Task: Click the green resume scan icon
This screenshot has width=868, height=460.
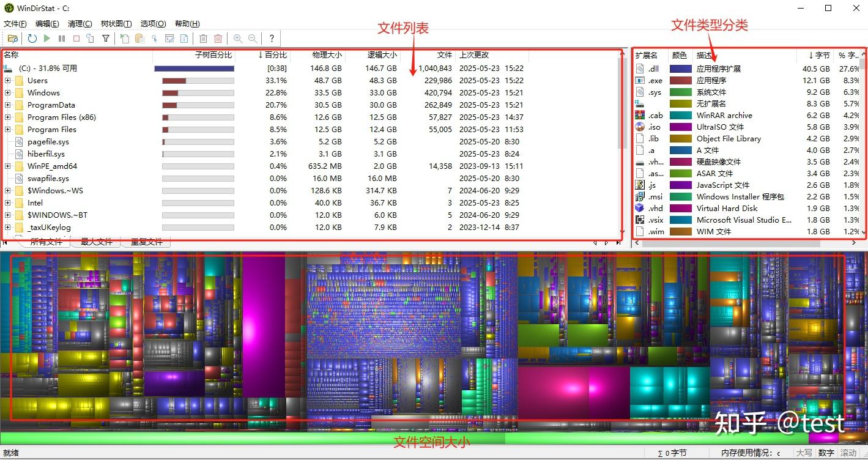Action: pos(47,38)
